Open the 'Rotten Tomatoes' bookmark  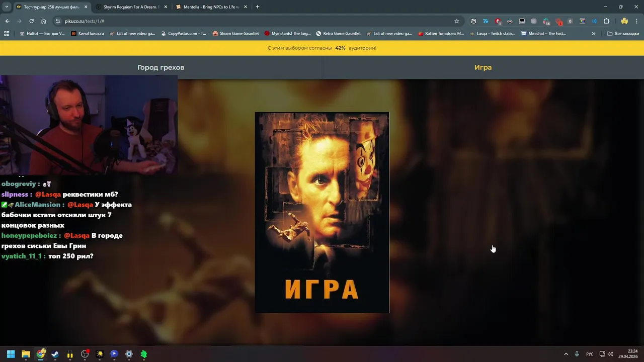(x=441, y=34)
